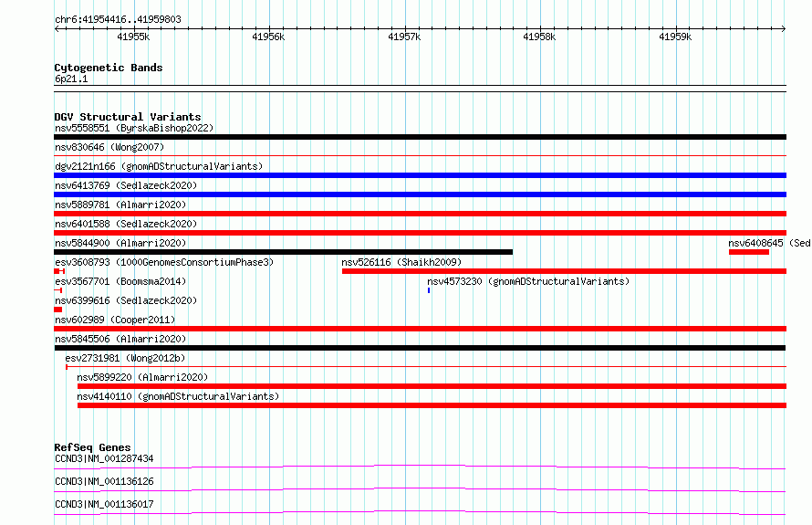Click the small red block under nsv6399616
812x525 pixels.
click(x=58, y=310)
